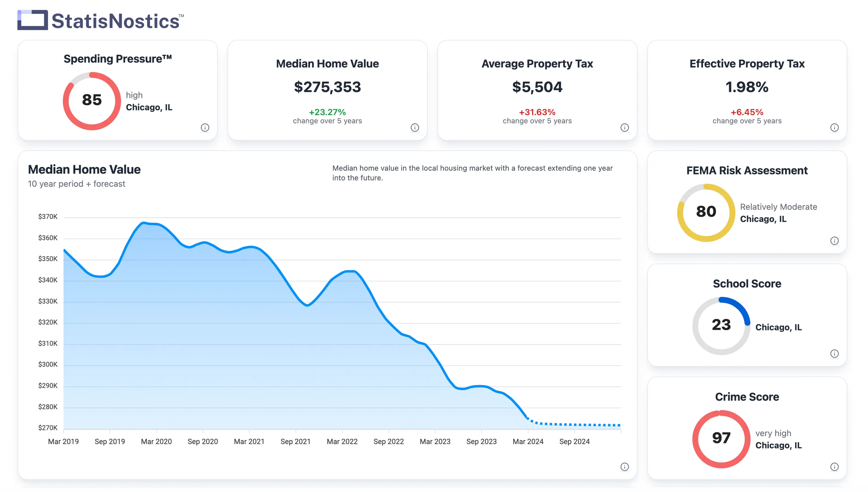Image resolution: width=868 pixels, height=492 pixels.
Task: Click the Spending Pressure info icon
Action: click(205, 127)
